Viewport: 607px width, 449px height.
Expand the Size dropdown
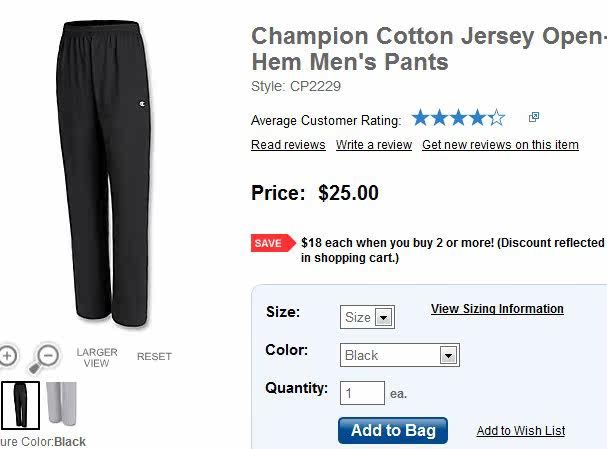point(367,317)
